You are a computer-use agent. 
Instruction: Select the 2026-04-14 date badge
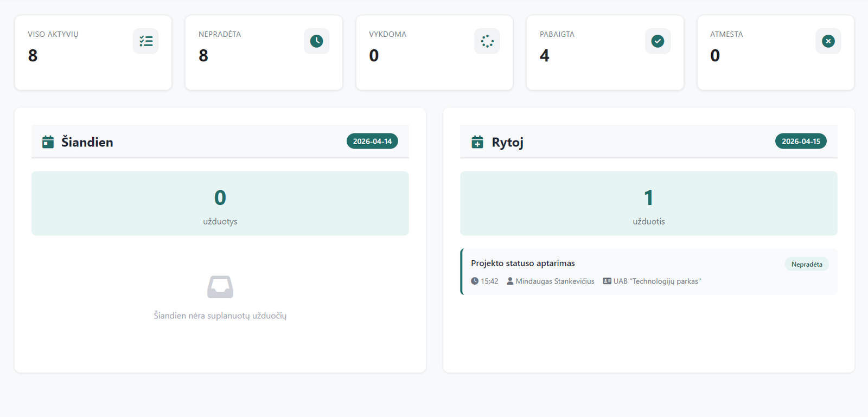372,142
